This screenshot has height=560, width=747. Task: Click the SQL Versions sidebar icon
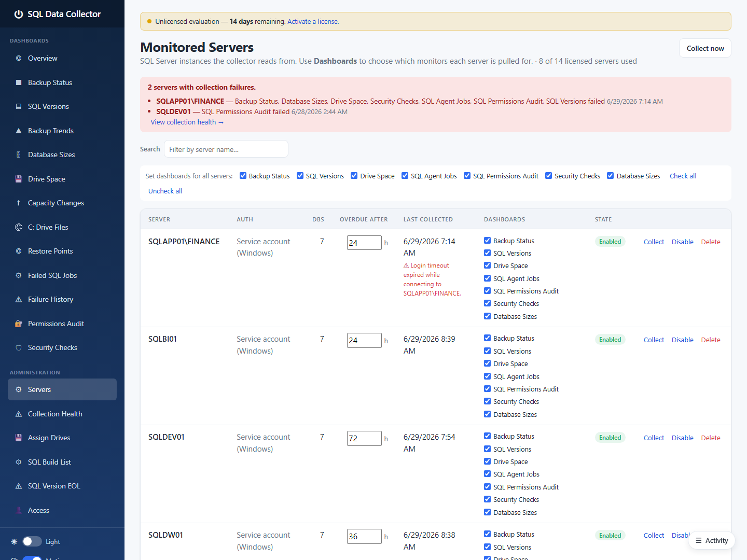[x=19, y=107]
